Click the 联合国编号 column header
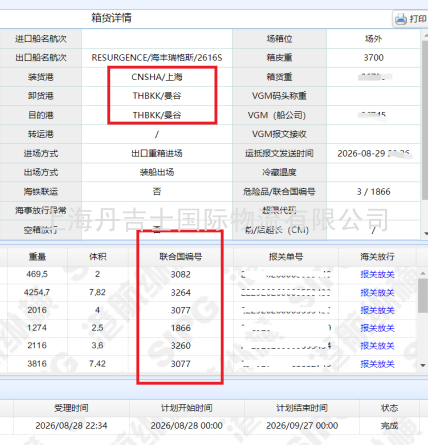Screen dimensions: 428x445 point(180,257)
